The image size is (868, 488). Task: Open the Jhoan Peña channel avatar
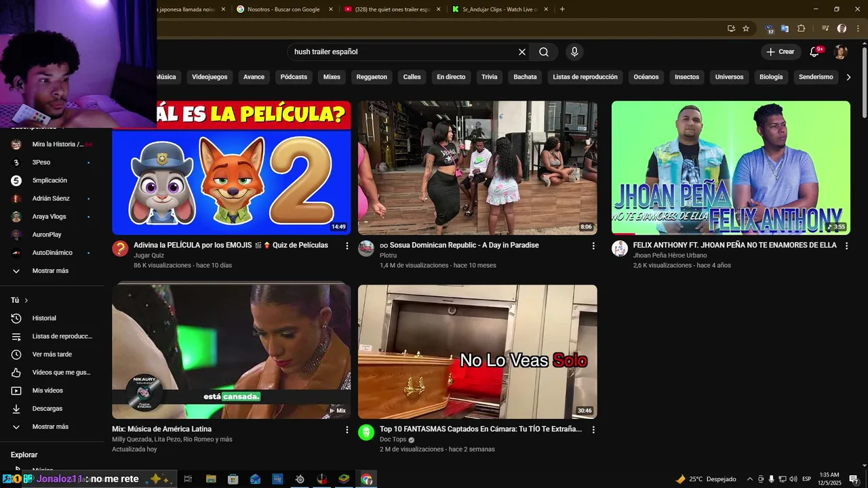click(x=620, y=248)
